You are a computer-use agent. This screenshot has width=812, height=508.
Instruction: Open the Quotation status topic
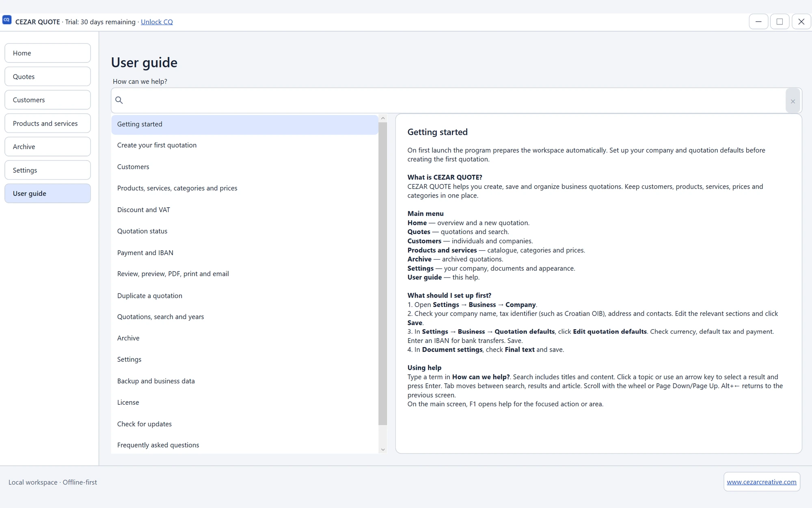tap(245, 231)
